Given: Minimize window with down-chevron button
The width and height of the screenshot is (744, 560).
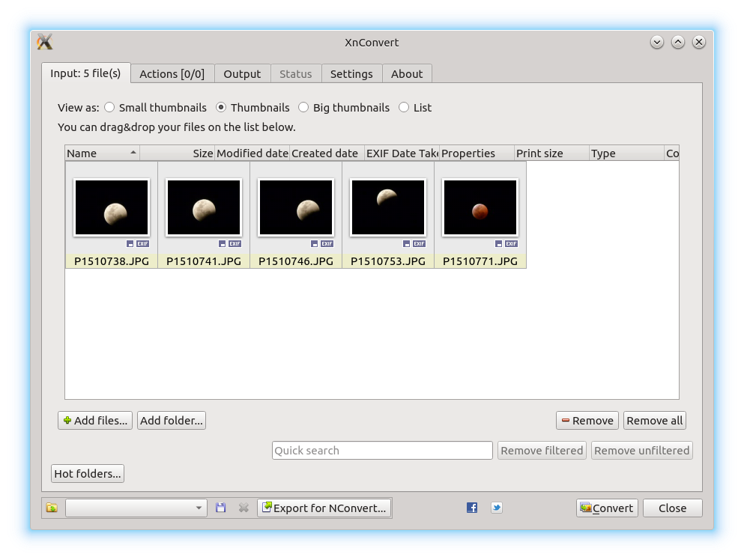Looking at the screenshot, I should tap(656, 42).
